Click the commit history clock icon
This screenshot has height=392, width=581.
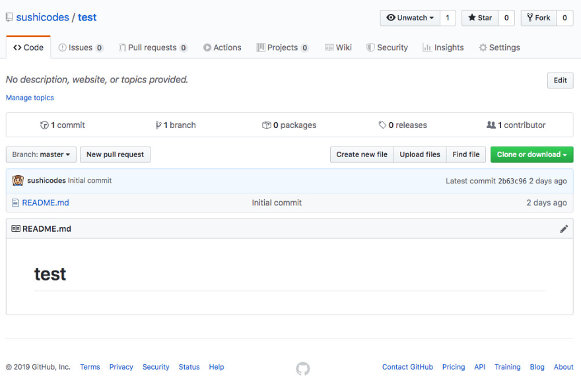click(44, 125)
